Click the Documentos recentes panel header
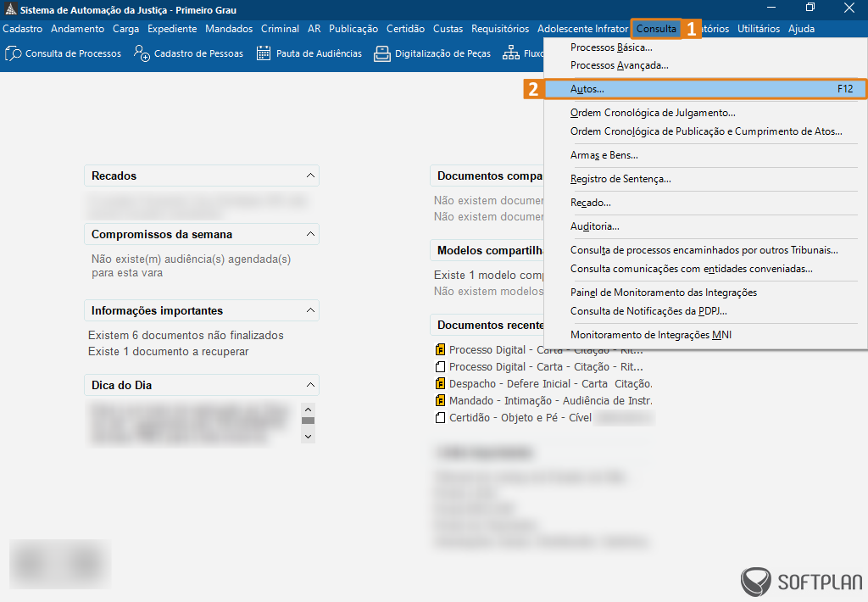Image resolution: width=868 pixels, height=602 pixels. coord(487,325)
